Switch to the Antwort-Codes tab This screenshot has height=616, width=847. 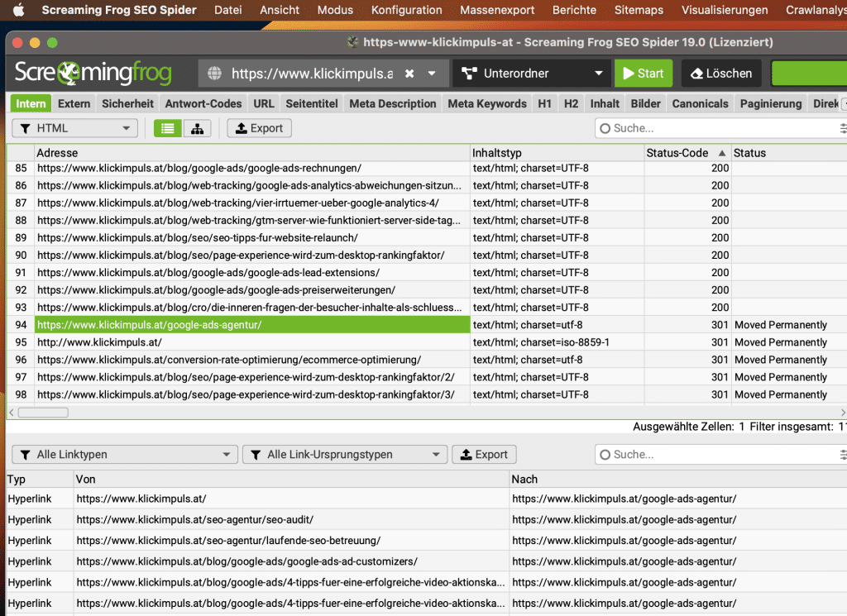(x=203, y=103)
